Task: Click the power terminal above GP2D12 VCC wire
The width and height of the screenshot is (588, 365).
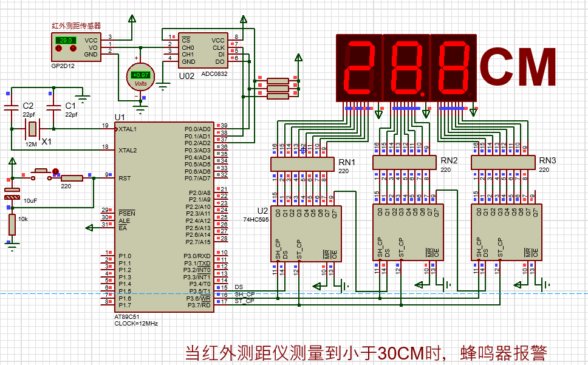Action: [132, 19]
